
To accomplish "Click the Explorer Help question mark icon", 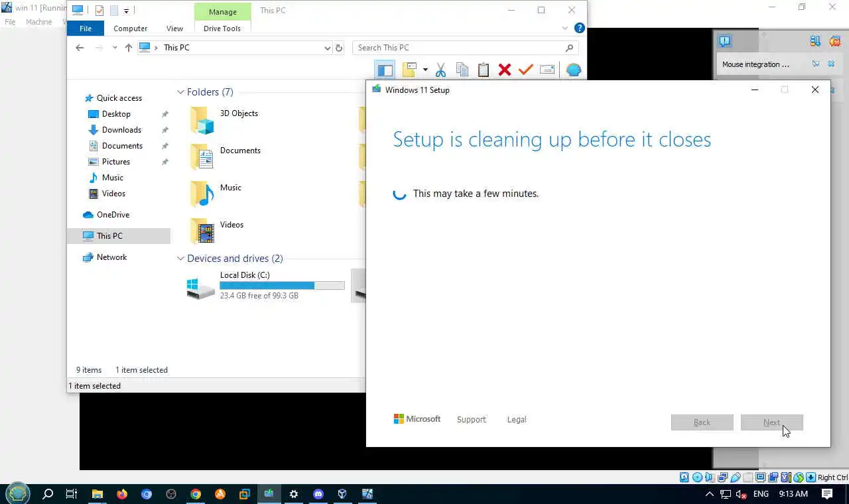I will coord(579,29).
